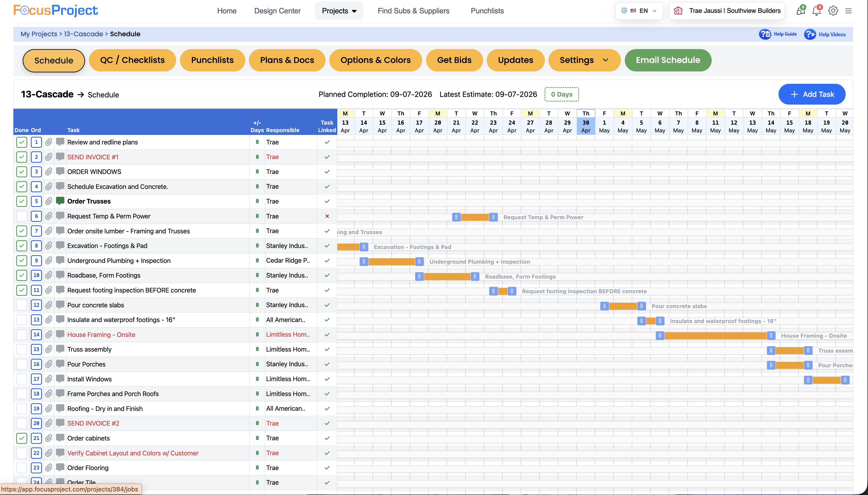Click comment icon for Pour concrete slabs
This screenshot has width=868, height=495.
pyautogui.click(x=60, y=305)
